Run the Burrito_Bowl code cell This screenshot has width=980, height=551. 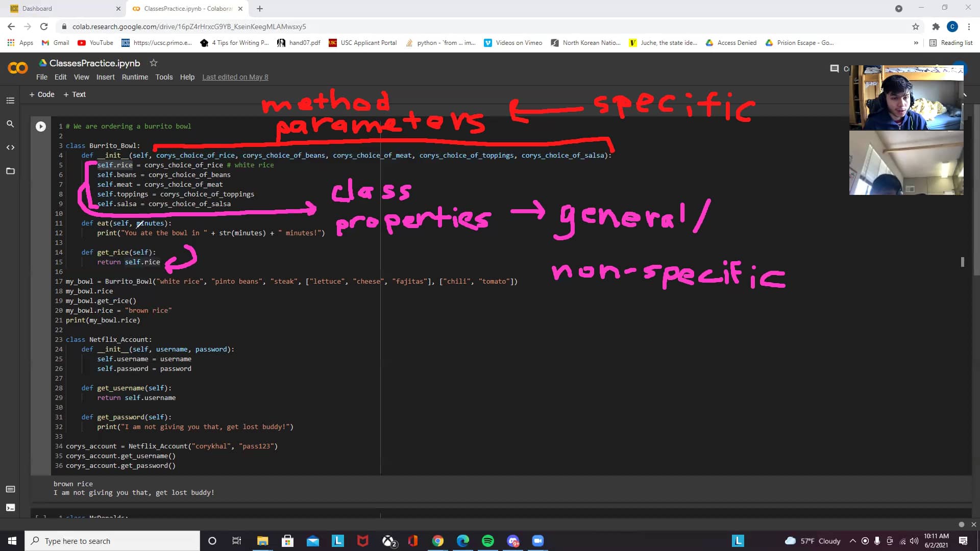coord(41,126)
